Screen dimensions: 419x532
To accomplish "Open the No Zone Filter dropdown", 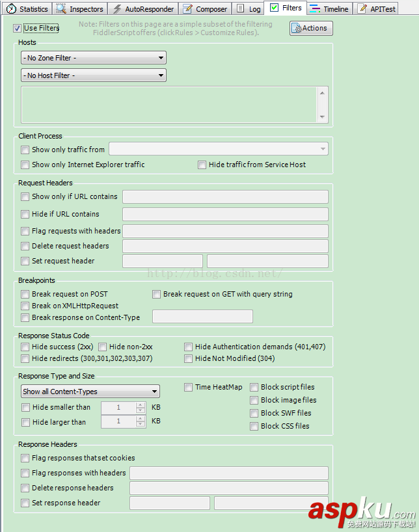I will point(94,58).
